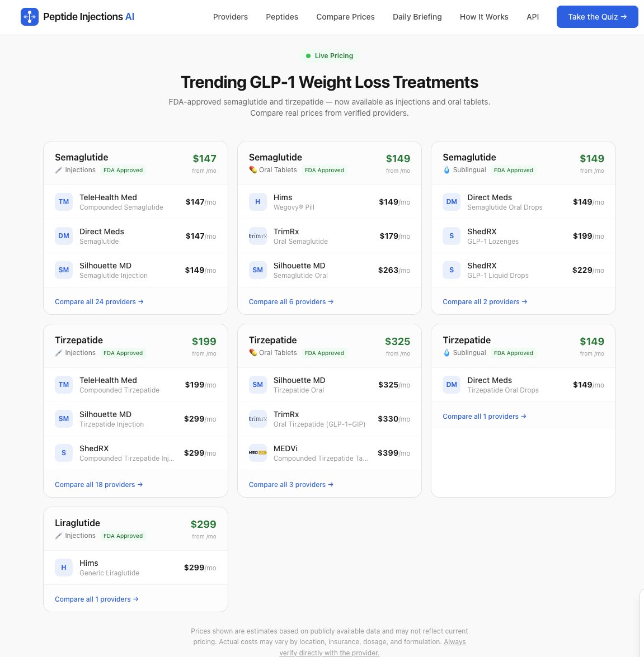Click SM avatar for Tirzepatide Injection
This screenshot has width=644, height=657.
point(64,419)
